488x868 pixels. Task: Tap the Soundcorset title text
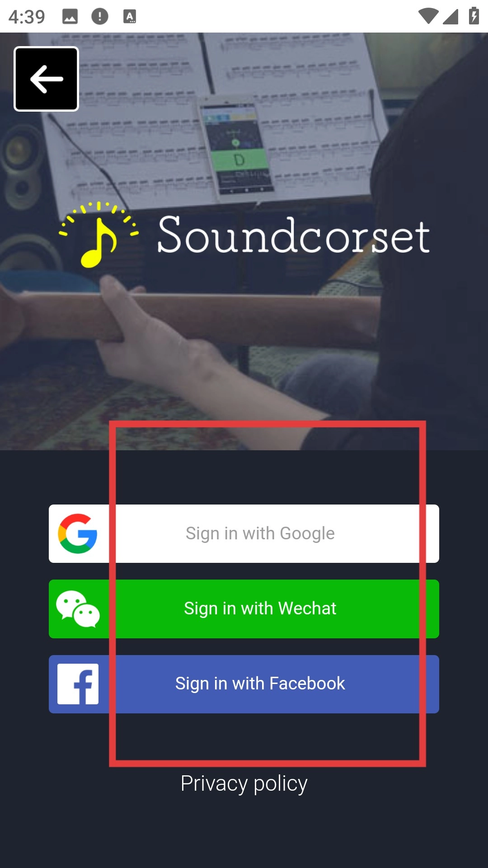click(x=294, y=236)
